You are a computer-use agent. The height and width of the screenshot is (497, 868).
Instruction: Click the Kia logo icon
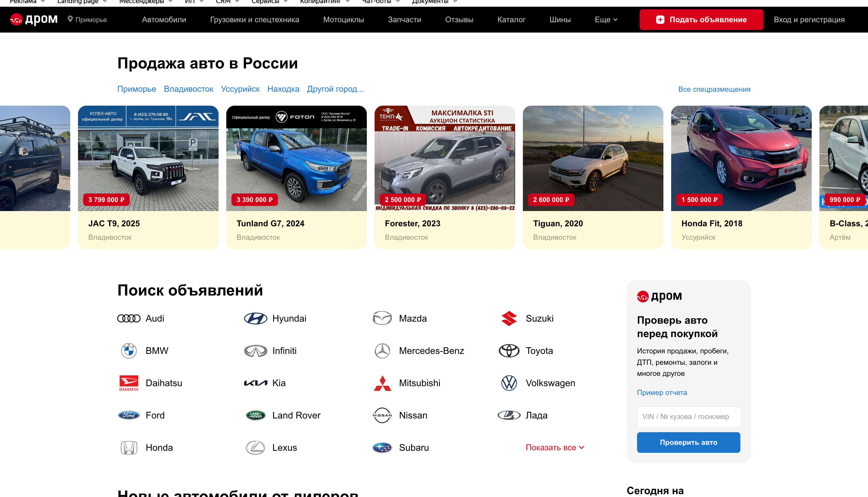tap(256, 383)
